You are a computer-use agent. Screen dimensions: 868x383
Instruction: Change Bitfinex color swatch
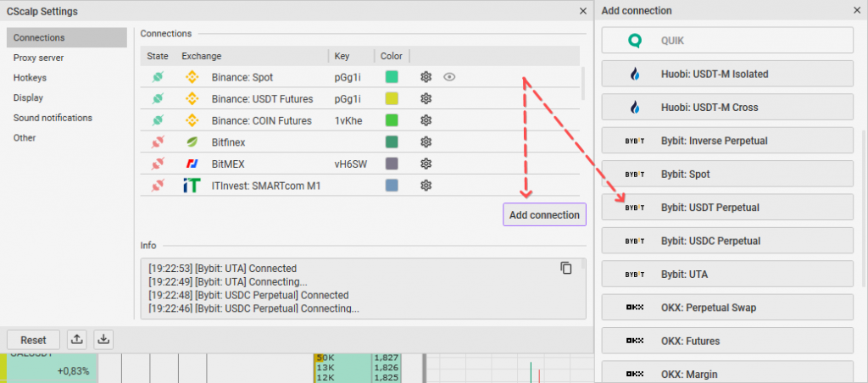pos(392,142)
